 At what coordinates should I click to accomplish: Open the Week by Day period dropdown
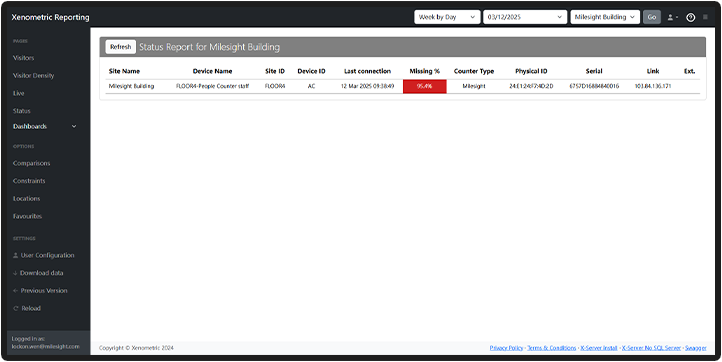447,17
